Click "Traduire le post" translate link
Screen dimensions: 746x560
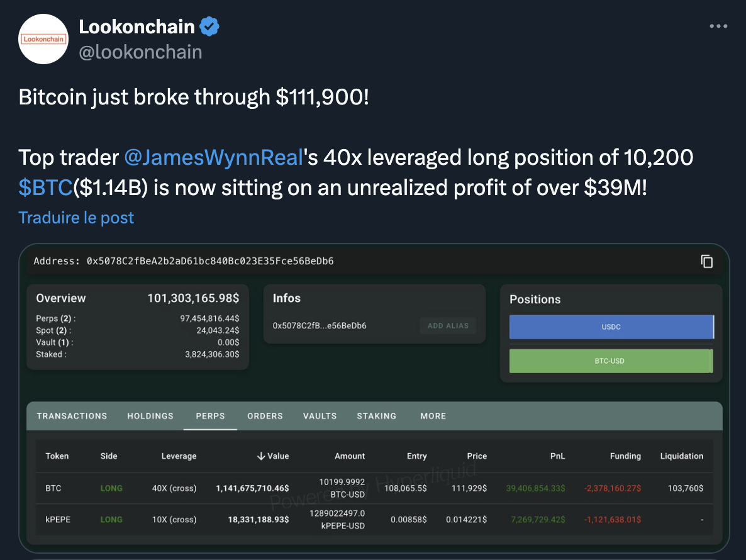(x=76, y=218)
